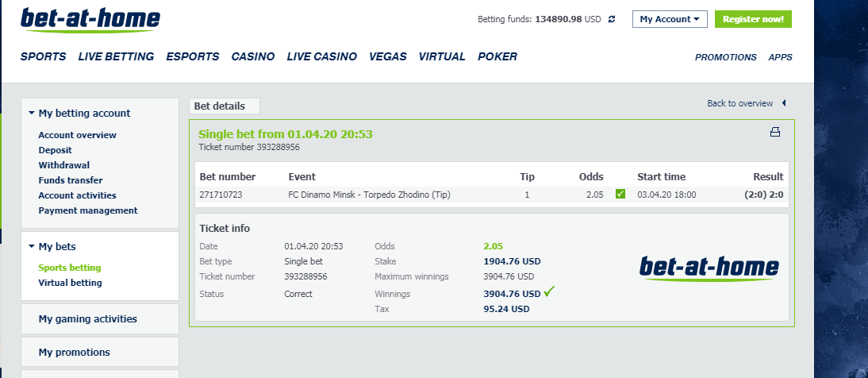Go to the VEGAS section
The width and height of the screenshot is (868, 378).
(x=387, y=56)
